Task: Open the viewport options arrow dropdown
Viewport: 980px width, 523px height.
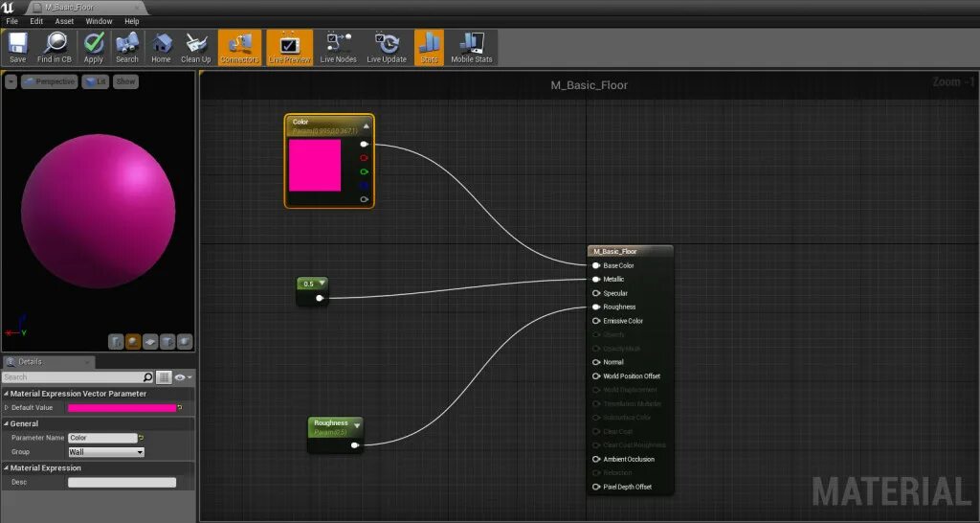Action: point(11,81)
